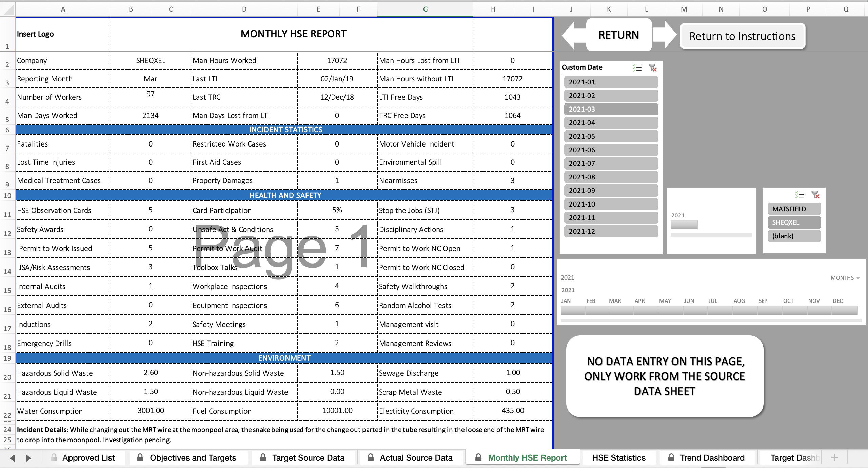Image resolution: width=868 pixels, height=468 pixels.
Task: Select column G header
Action: pos(425,9)
